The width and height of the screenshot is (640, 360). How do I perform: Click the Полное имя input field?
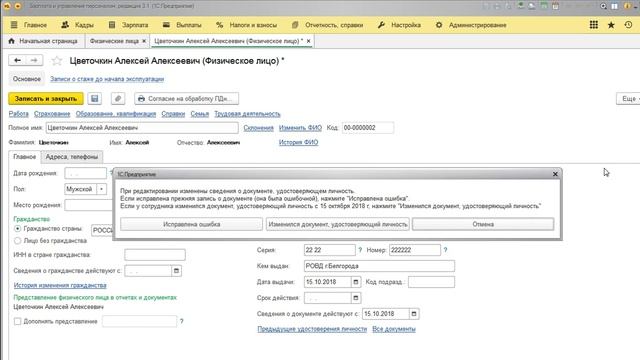click(x=142, y=128)
